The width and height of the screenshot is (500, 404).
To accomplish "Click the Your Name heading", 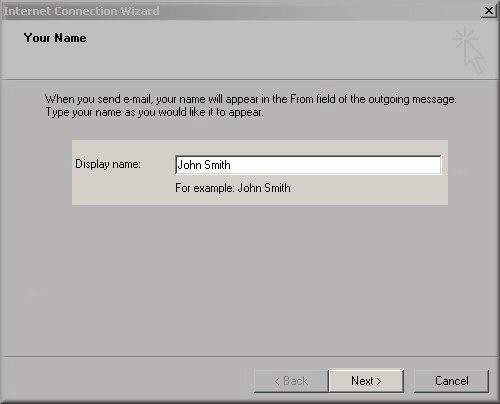I will pos(55,38).
